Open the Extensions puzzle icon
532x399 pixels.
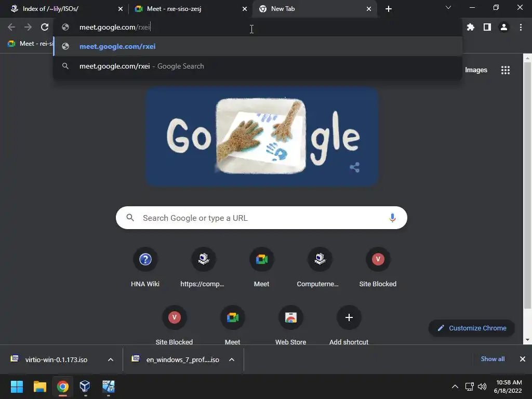(470, 27)
